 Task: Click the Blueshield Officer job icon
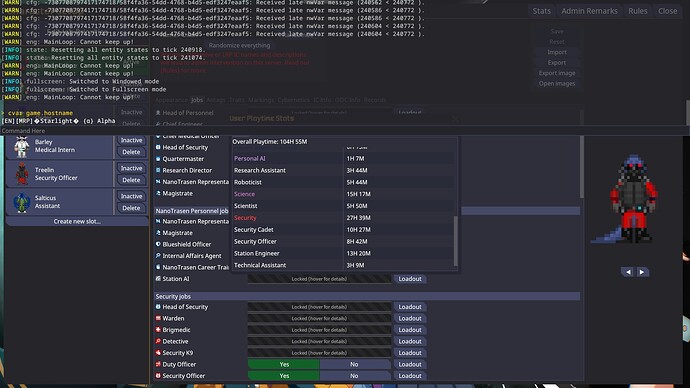(158, 244)
